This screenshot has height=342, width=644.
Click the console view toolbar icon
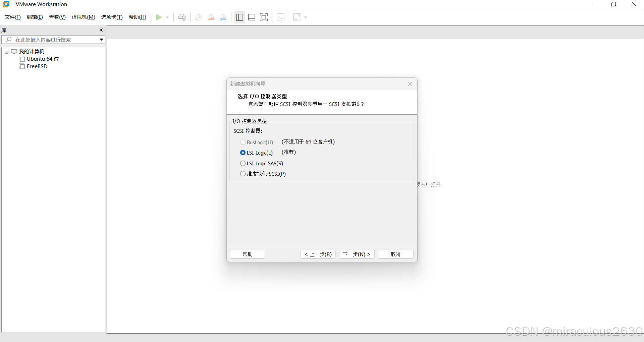pyautogui.click(x=281, y=17)
